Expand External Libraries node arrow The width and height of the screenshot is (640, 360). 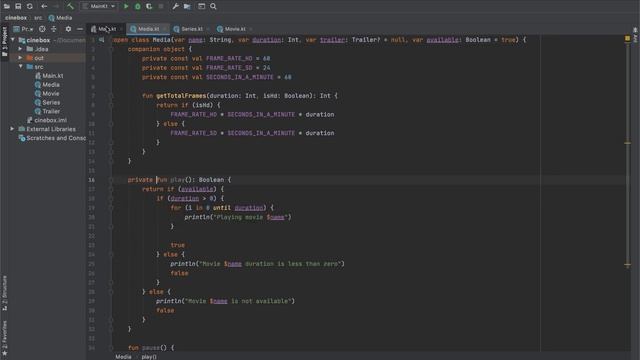coord(12,129)
